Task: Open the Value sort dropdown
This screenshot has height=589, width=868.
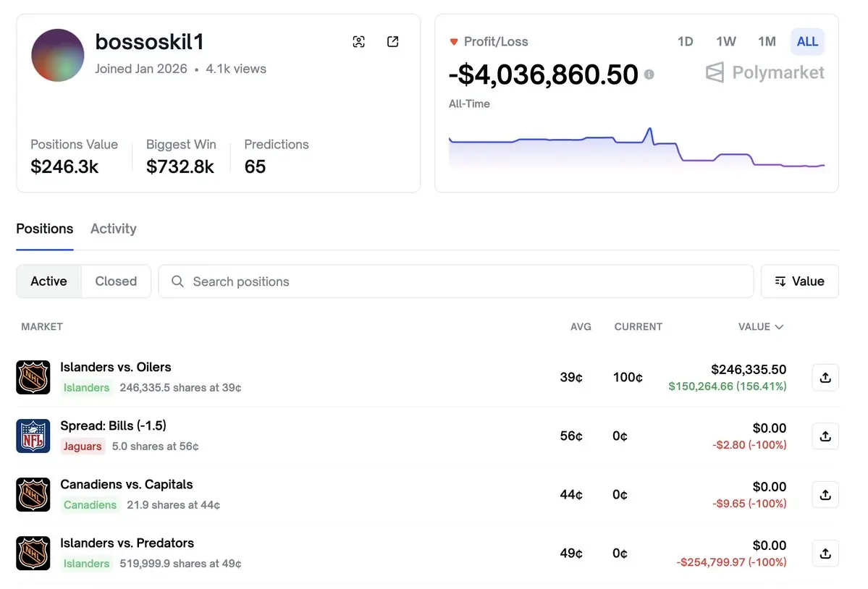Action: 799,281
